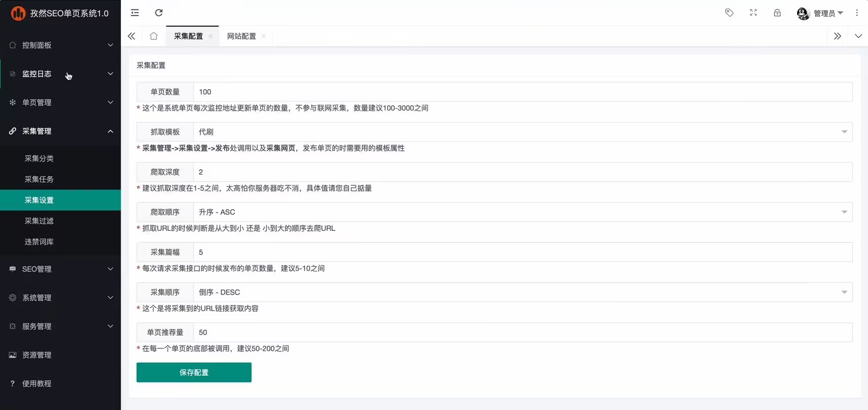Switch to the 网站配置 tab
Viewport: 868px width, 410px height.
pos(241,36)
